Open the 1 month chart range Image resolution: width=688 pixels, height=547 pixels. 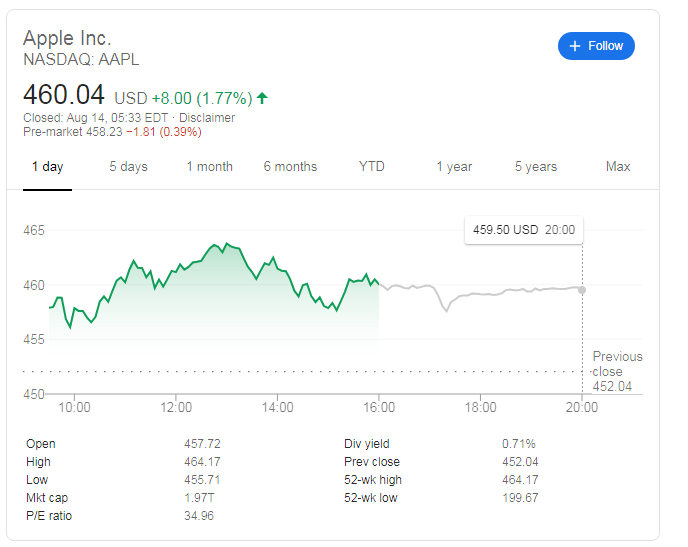coord(209,167)
